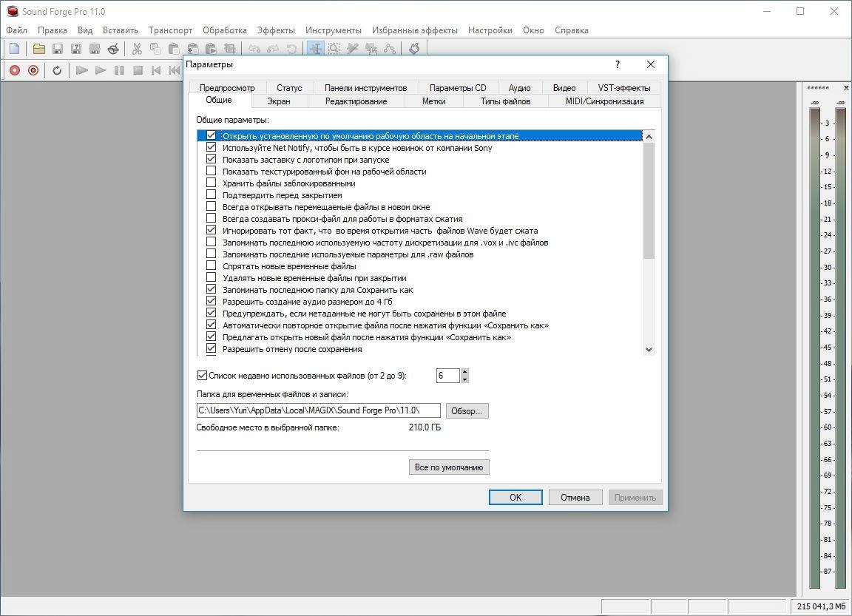Select the Magnify tool icon
This screenshot has height=616, width=852.
[334, 49]
